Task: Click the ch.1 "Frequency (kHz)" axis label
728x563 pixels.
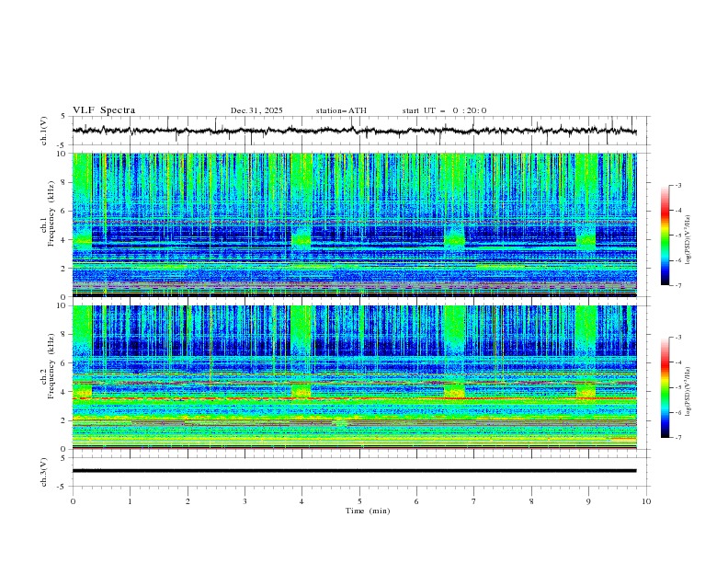Action: click(51, 214)
